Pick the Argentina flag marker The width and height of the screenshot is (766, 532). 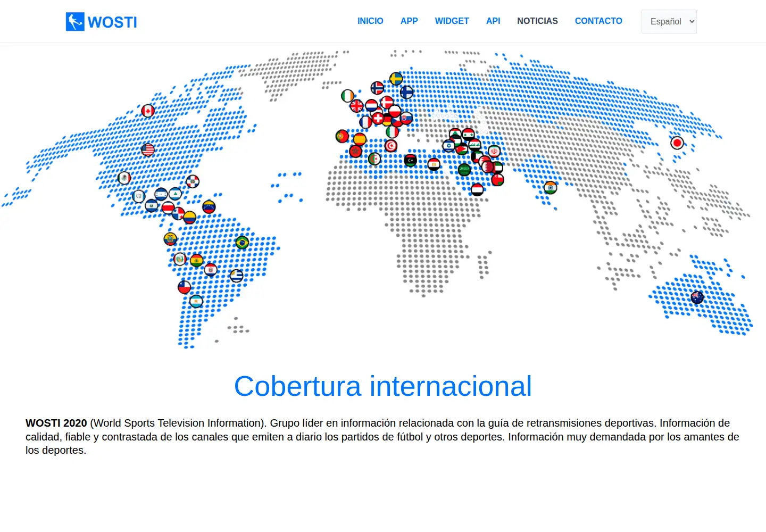[196, 302]
